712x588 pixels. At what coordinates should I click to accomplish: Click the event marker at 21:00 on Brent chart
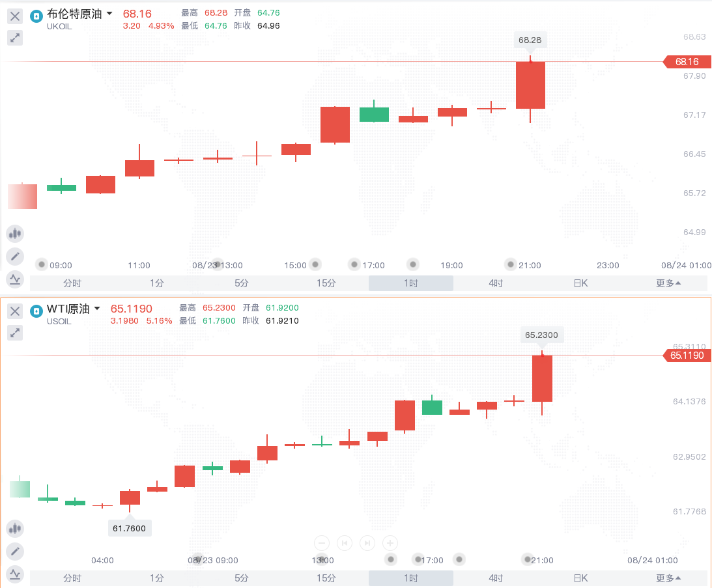511,264
